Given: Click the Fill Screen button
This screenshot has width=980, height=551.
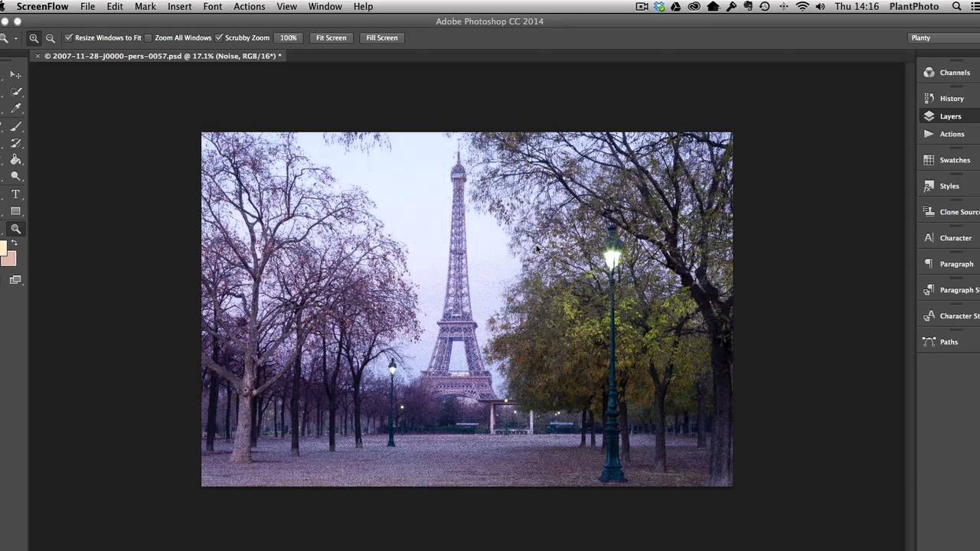Looking at the screenshot, I should coord(382,37).
